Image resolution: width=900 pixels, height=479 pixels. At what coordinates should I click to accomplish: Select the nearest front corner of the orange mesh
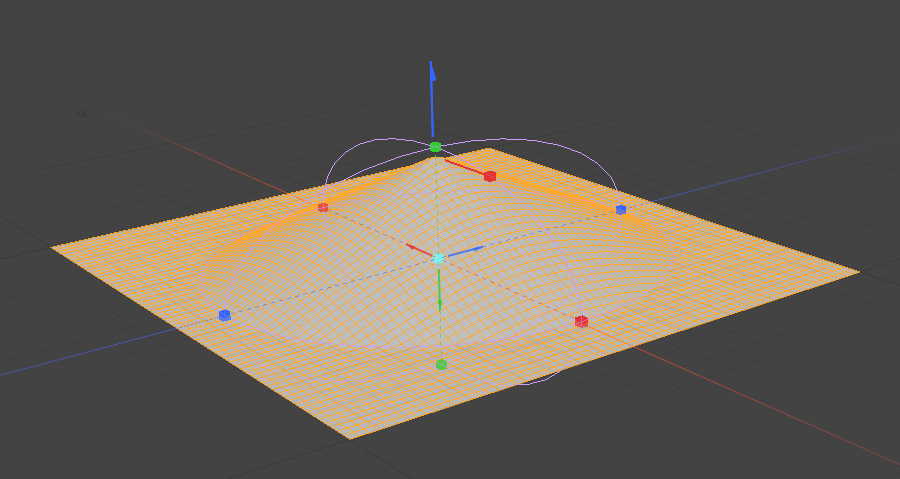coord(350,436)
